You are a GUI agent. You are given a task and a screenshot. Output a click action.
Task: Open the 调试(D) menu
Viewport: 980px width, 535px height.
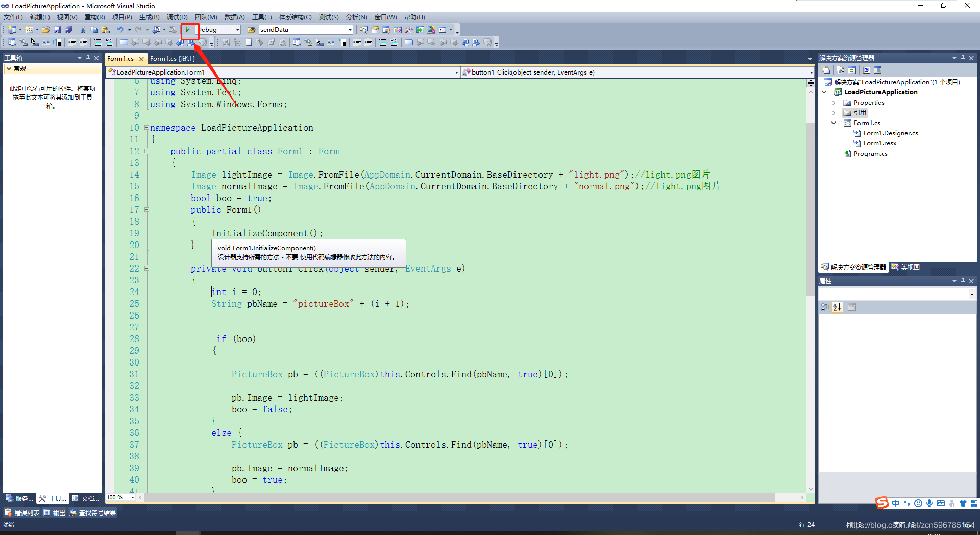point(177,17)
